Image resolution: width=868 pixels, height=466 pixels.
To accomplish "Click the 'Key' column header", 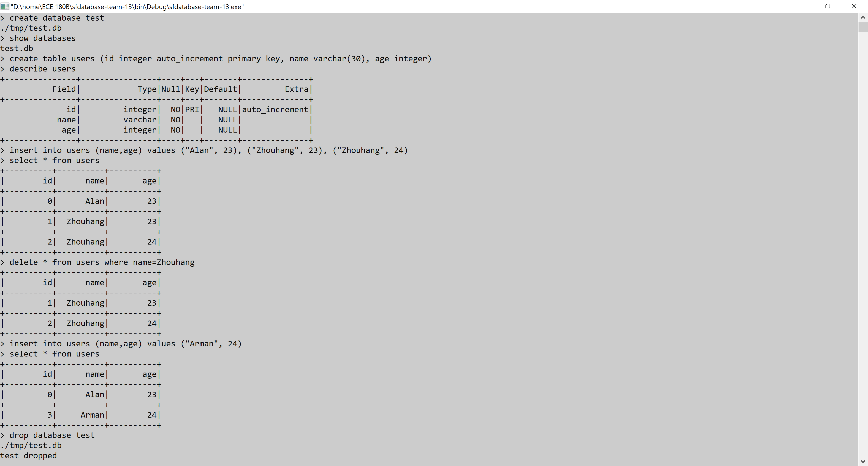I will 192,89.
